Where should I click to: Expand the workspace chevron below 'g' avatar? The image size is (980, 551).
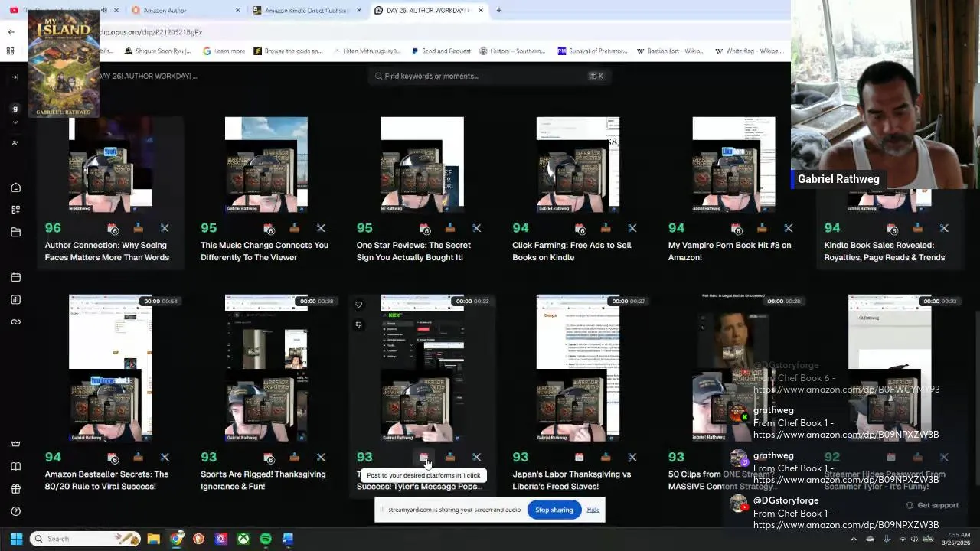click(15, 121)
